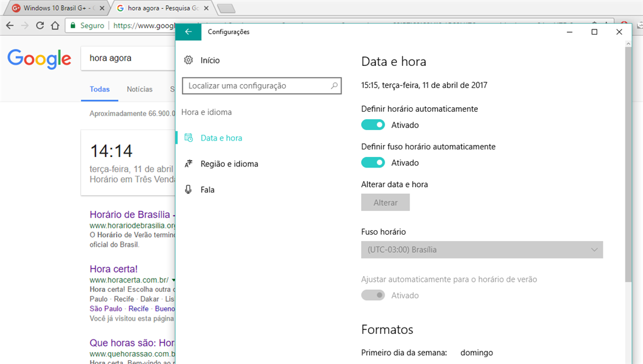Click Chrome back navigation arrow
The image size is (643, 364).
click(10, 25)
